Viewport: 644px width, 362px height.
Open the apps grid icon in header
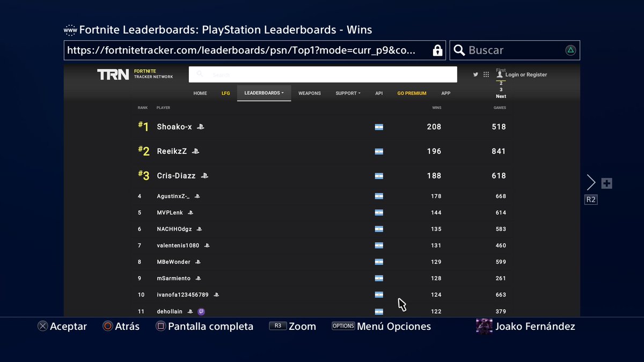click(x=486, y=75)
